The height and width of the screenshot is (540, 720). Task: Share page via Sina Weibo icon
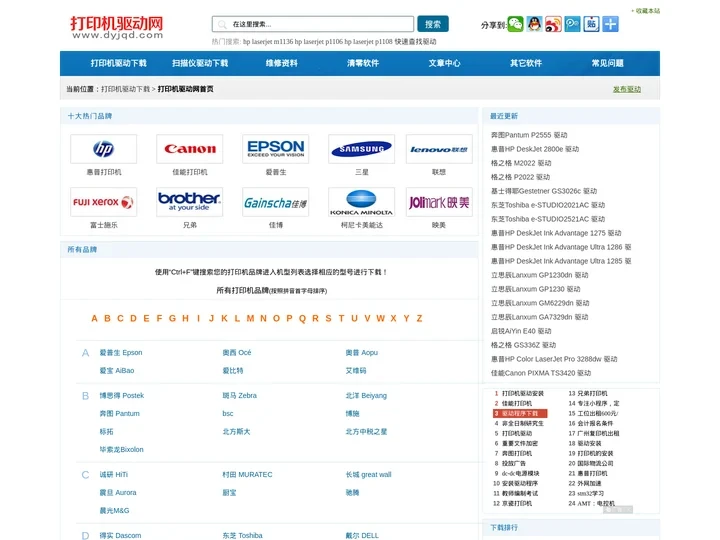click(553, 24)
